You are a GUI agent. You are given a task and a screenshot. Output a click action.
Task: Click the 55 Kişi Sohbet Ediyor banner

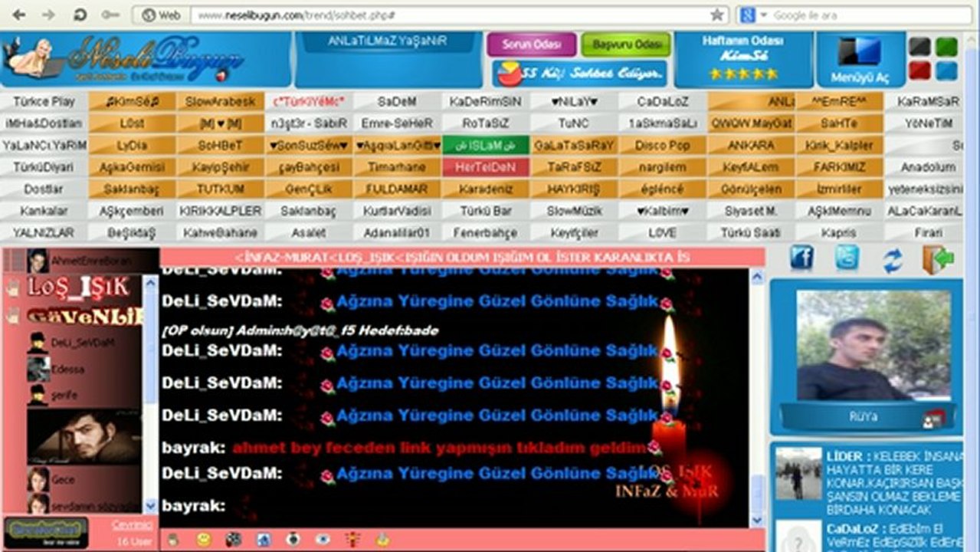[580, 74]
